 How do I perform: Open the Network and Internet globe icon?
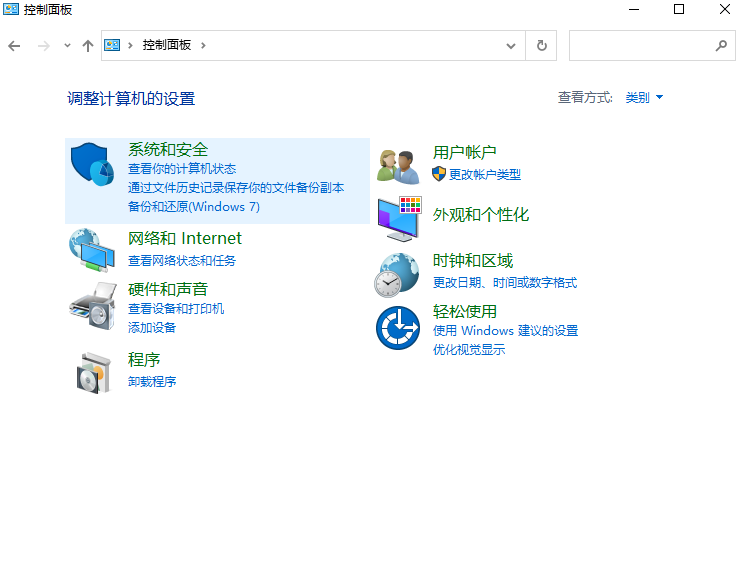coord(92,250)
